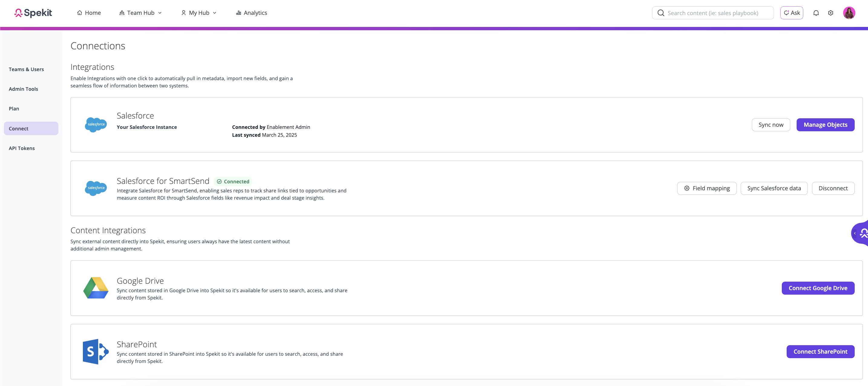
Task: Open the Analytics page
Action: pyautogui.click(x=251, y=13)
